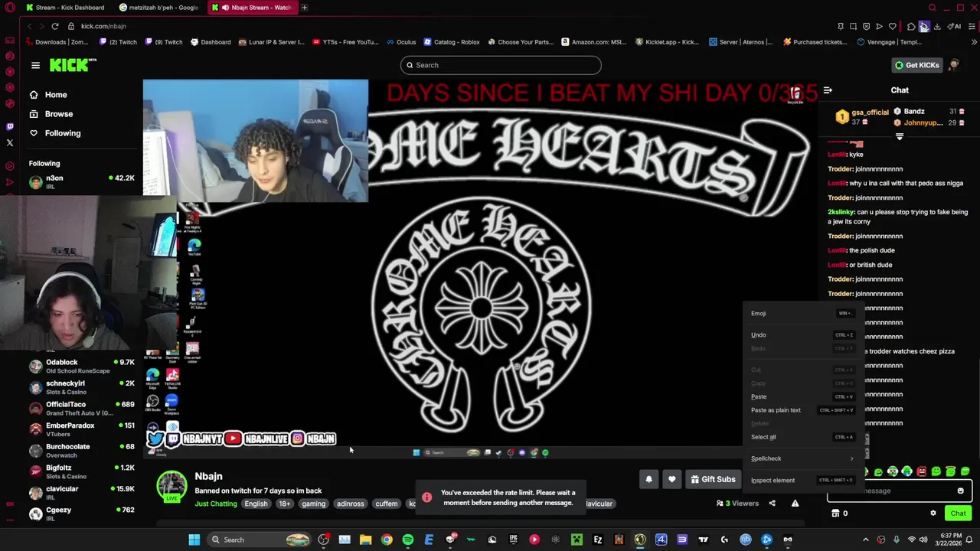Open Spotify from the taskbar
This screenshot has width=980, height=551.
pos(407,540)
